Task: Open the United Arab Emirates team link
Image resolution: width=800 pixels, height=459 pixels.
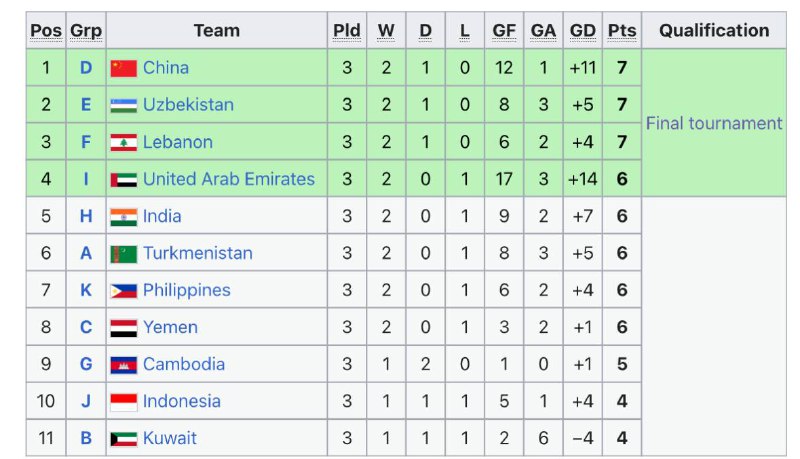Action: click(x=229, y=179)
